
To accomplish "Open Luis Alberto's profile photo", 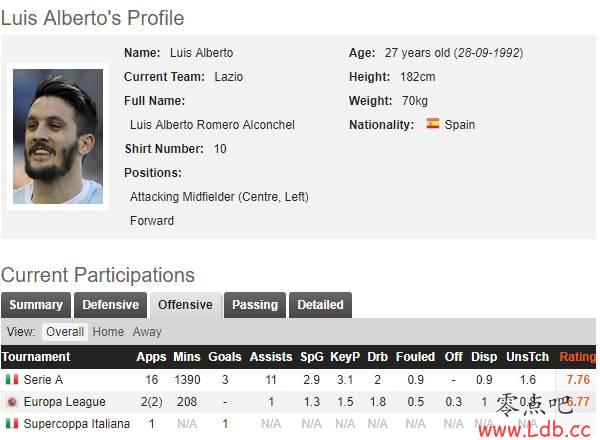I will pos(58,137).
